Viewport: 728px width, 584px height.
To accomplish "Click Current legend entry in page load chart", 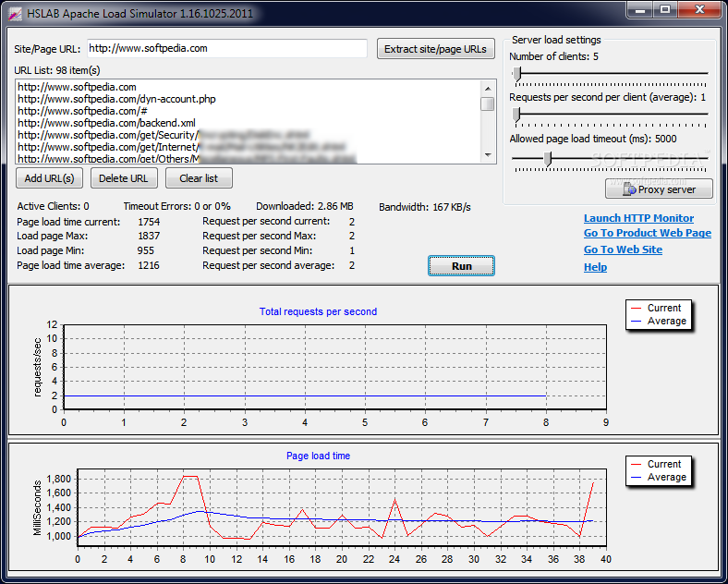I will click(657, 464).
